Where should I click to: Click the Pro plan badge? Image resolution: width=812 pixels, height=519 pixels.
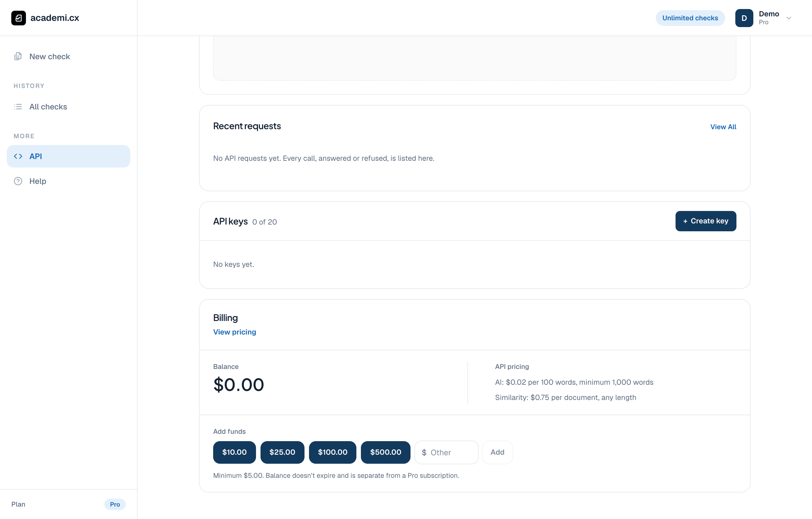[115, 504]
